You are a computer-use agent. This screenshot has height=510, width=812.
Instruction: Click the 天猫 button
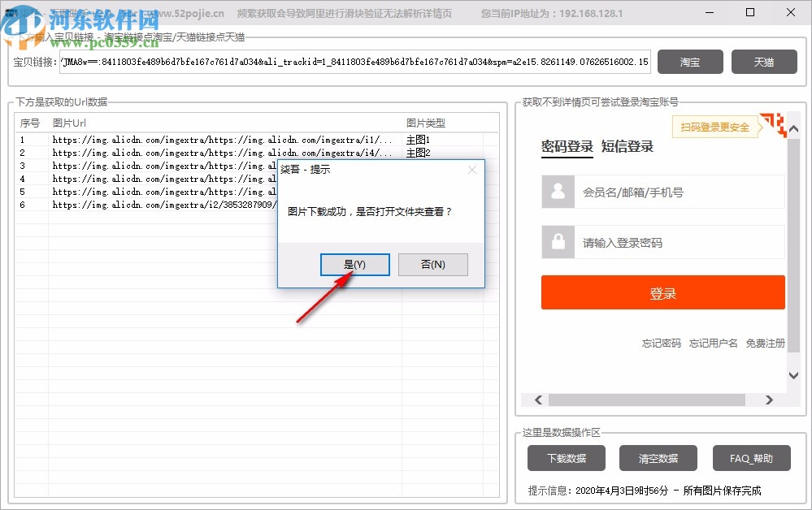764,62
